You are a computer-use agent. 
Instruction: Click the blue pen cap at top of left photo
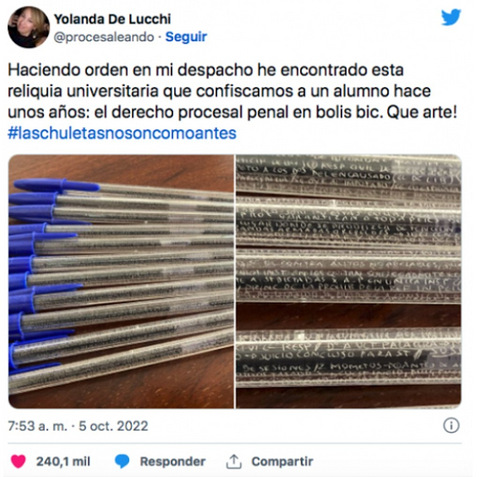(56, 185)
